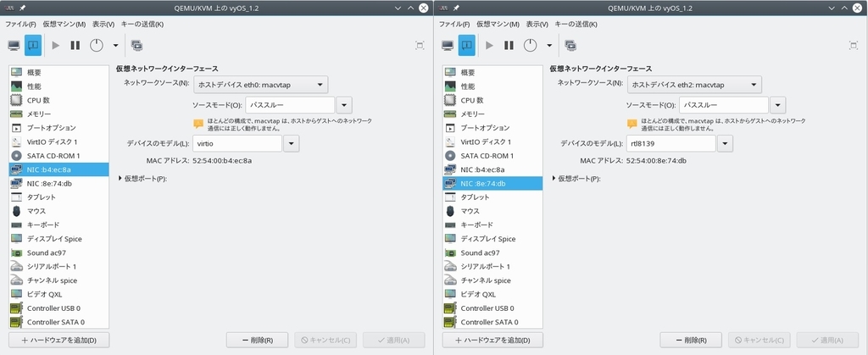Image resolution: width=868 pixels, height=355 pixels.
Task: Select 概要 in right window hardware list
Action: click(x=492, y=72)
